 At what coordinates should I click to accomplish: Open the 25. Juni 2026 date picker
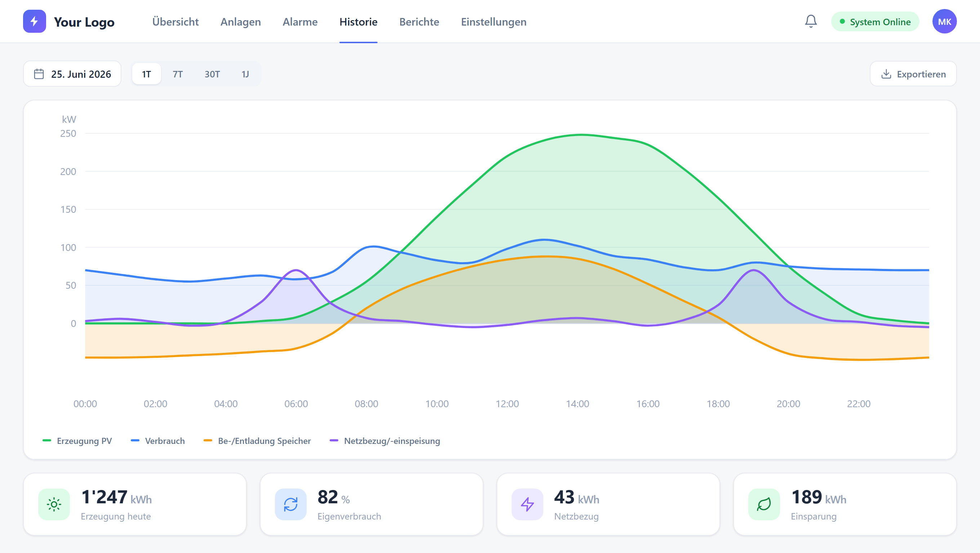pos(72,74)
